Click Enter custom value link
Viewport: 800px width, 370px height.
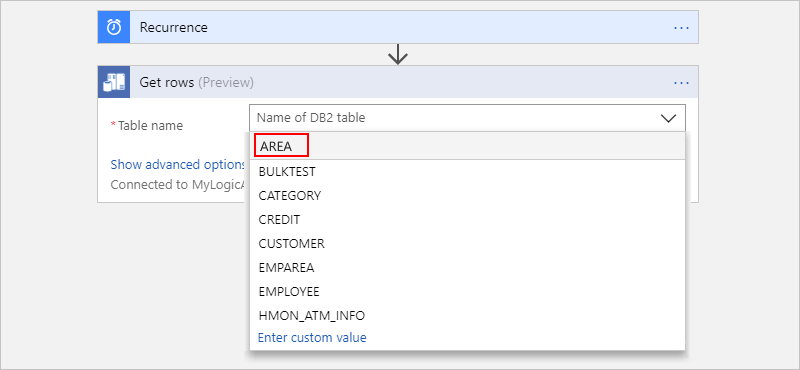point(312,337)
